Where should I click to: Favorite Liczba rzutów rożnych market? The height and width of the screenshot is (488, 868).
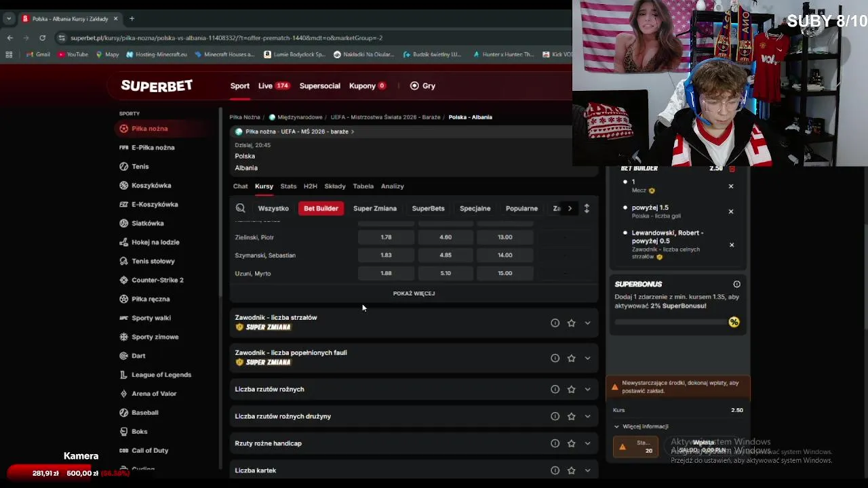(571, 389)
